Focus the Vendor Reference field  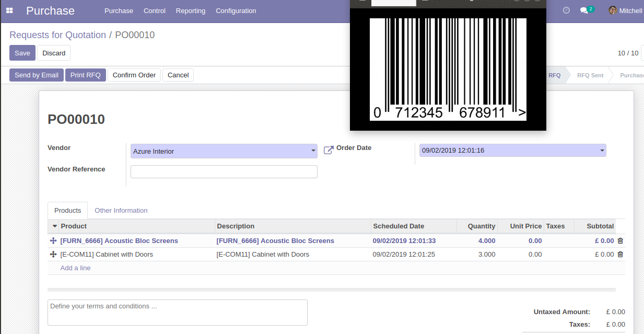[224, 171]
